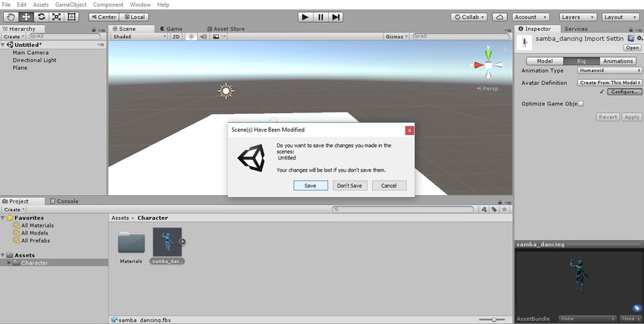Select the Move tool

pos(26,17)
